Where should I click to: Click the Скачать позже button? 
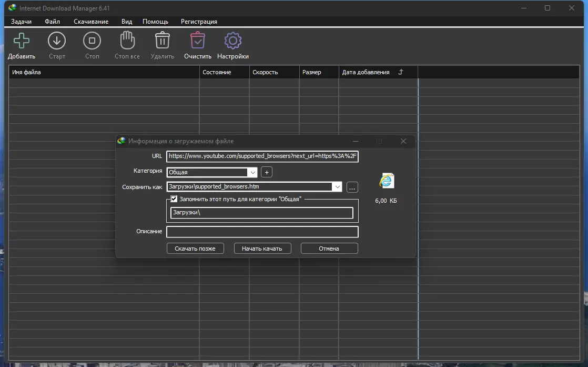[x=195, y=249]
